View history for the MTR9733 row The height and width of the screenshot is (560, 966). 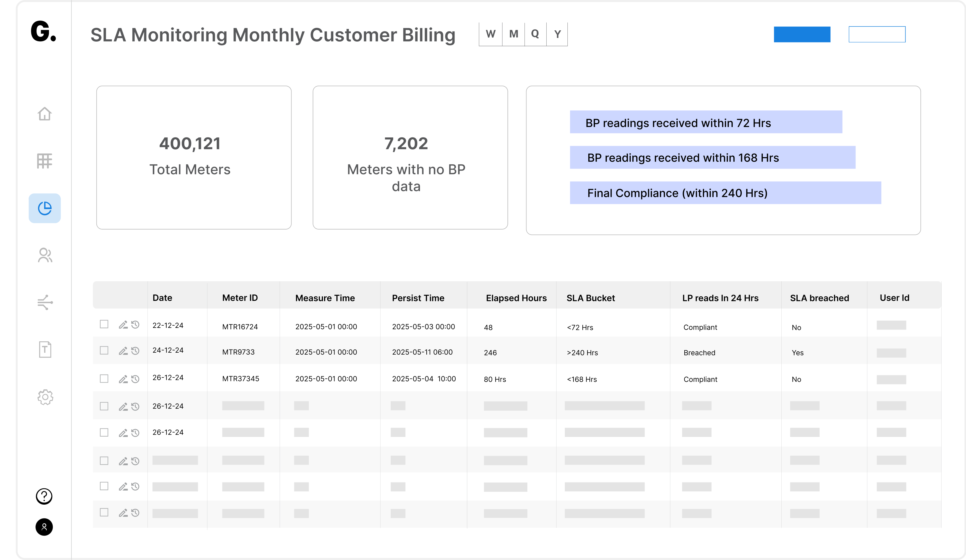[x=135, y=351]
